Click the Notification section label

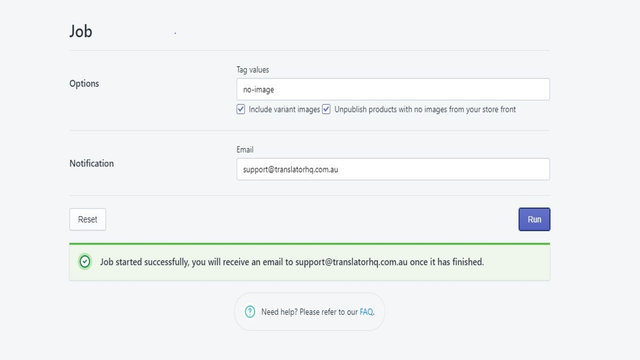coord(91,164)
